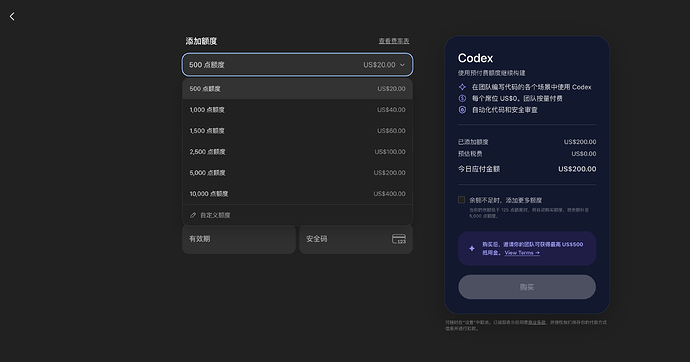Click the 预估税费 US$0.00 line
Image resolution: width=690 pixels, height=362 pixels.
point(527,154)
